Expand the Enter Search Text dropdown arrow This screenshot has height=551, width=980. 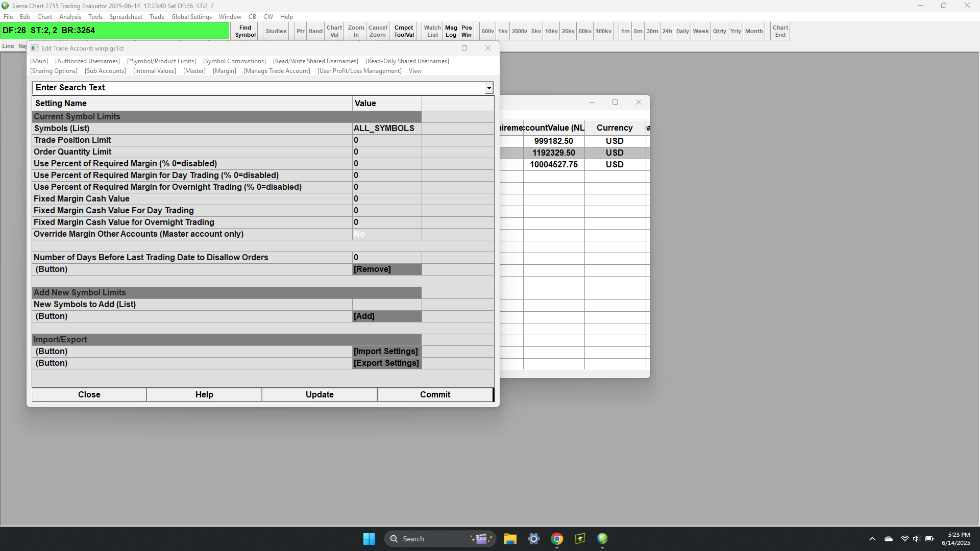[489, 88]
